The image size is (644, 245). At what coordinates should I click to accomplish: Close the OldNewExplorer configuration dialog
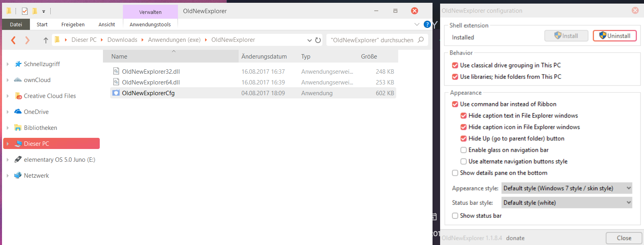[x=624, y=238]
